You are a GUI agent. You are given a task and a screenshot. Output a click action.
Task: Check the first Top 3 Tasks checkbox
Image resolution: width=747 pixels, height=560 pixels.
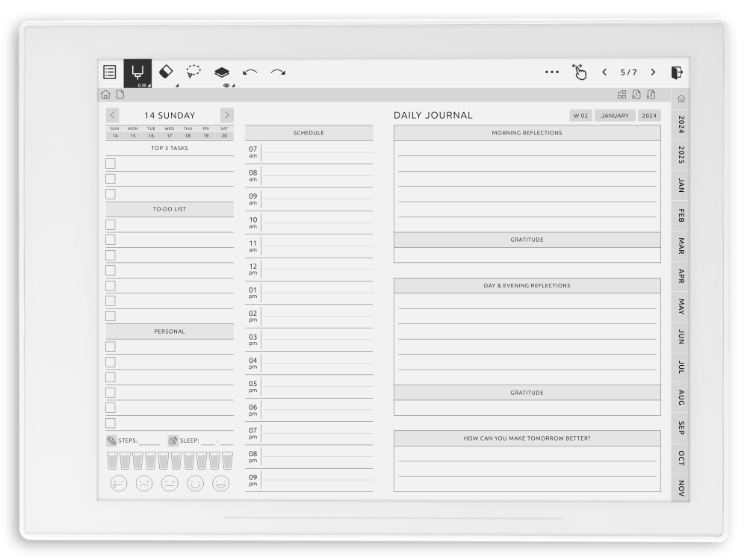(x=110, y=163)
